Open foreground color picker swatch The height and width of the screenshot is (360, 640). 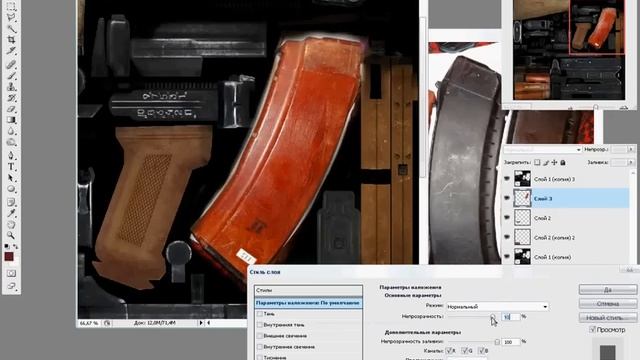click(x=9, y=257)
